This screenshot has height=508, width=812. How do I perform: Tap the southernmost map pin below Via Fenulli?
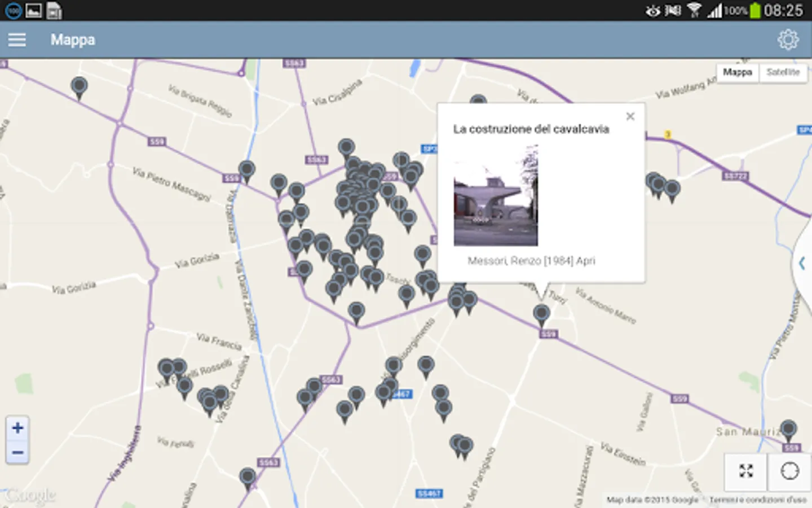tap(248, 479)
